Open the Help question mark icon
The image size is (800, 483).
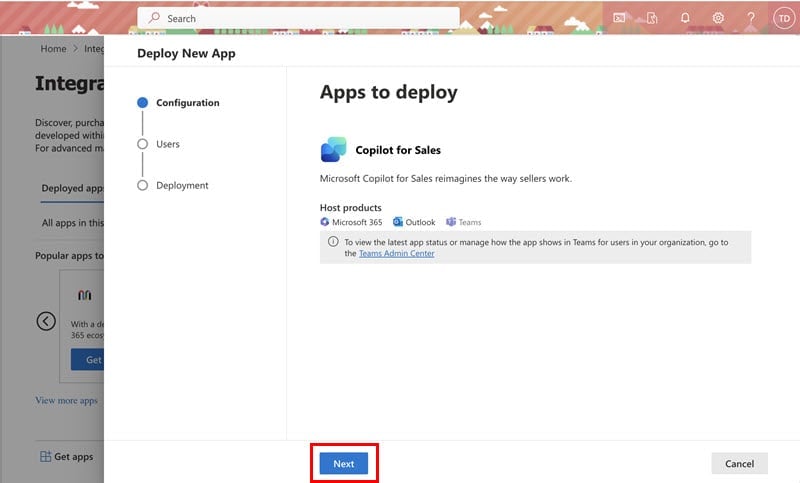pos(751,18)
